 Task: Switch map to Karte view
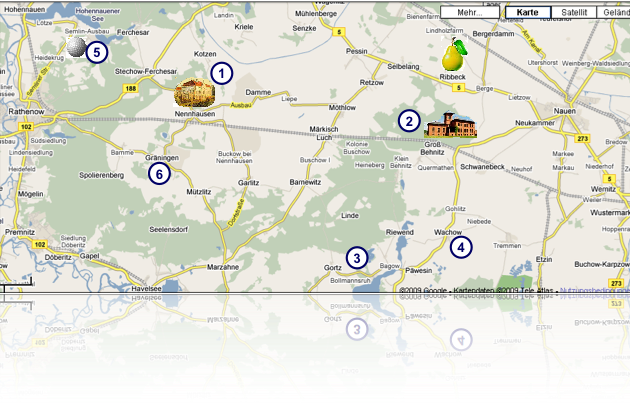point(528,13)
